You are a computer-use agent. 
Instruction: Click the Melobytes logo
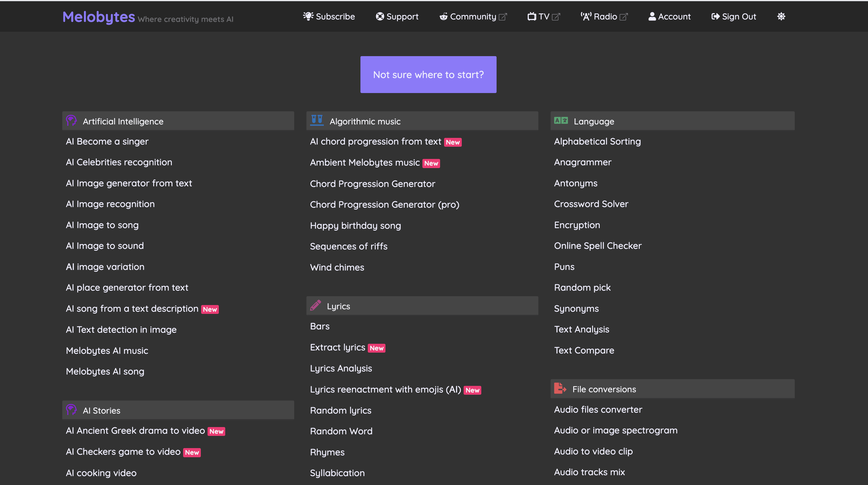tap(99, 17)
